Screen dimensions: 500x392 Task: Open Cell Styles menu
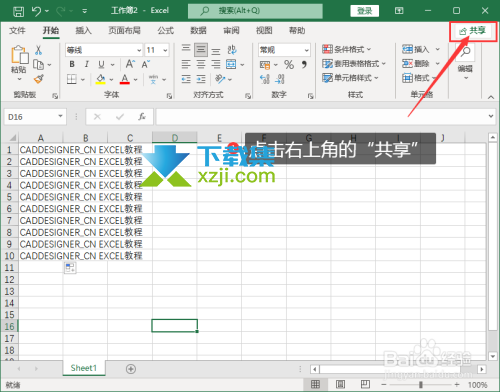click(350, 78)
